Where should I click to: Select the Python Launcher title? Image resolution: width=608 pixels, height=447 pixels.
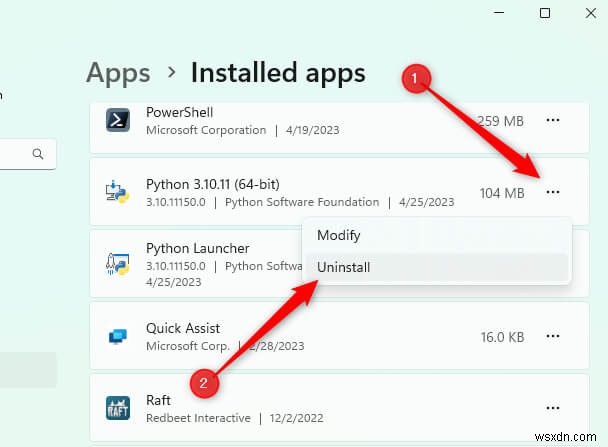[198, 249]
